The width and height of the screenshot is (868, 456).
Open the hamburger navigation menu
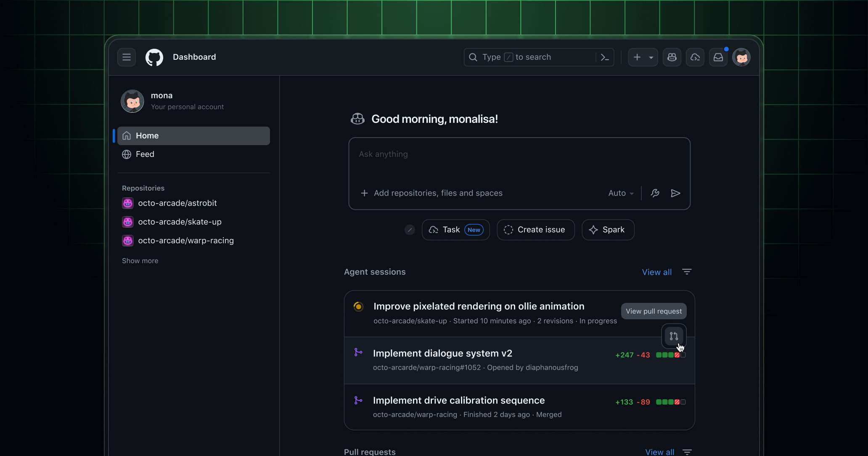pyautogui.click(x=127, y=57)
